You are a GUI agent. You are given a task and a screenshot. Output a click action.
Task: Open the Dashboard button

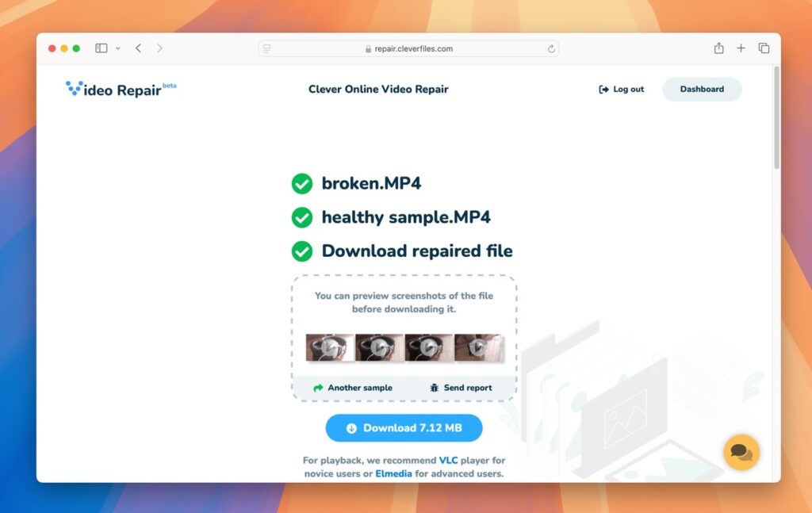point(702,90)
